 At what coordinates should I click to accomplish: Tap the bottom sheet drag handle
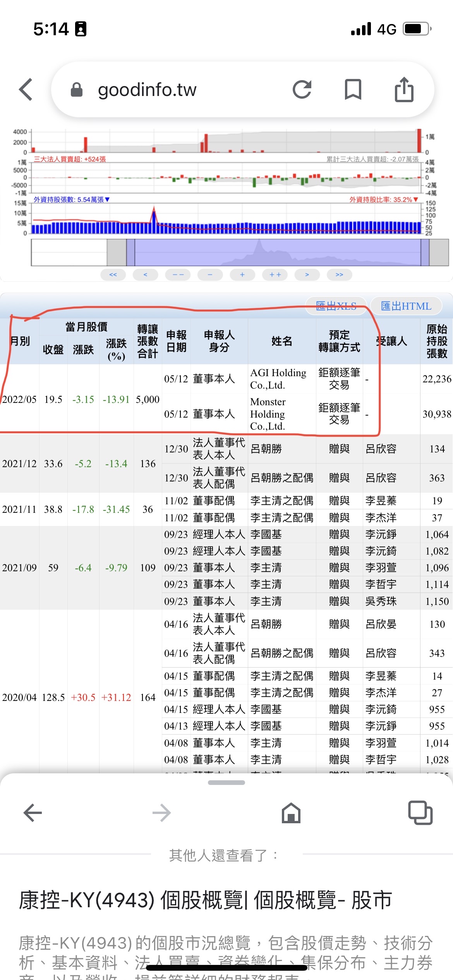click(226, 783)
